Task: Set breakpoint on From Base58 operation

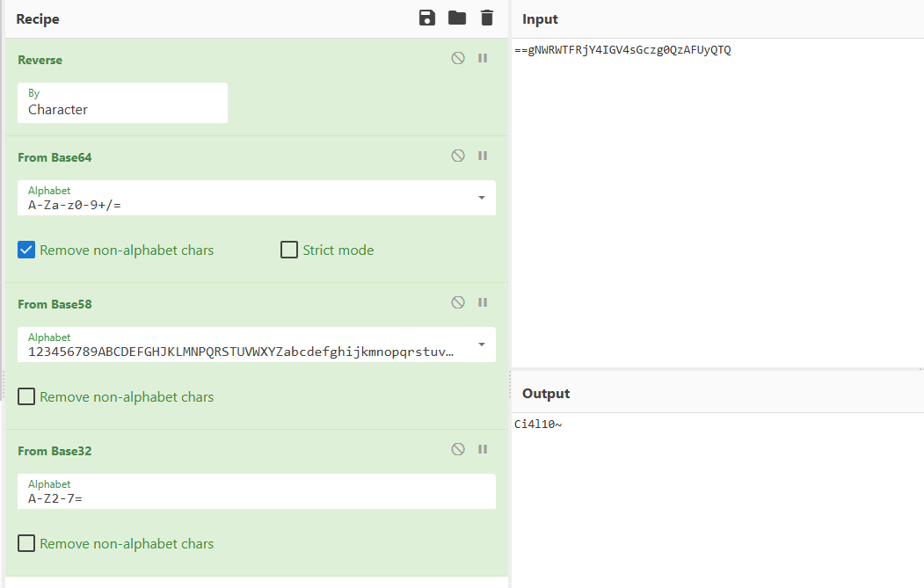Action: click(x=483, y=303)
